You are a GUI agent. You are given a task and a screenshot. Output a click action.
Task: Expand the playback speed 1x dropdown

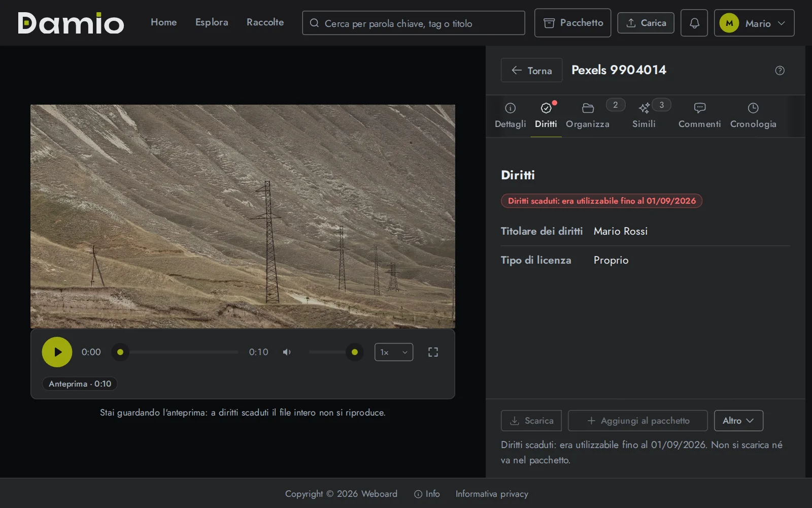pos(394,352)
